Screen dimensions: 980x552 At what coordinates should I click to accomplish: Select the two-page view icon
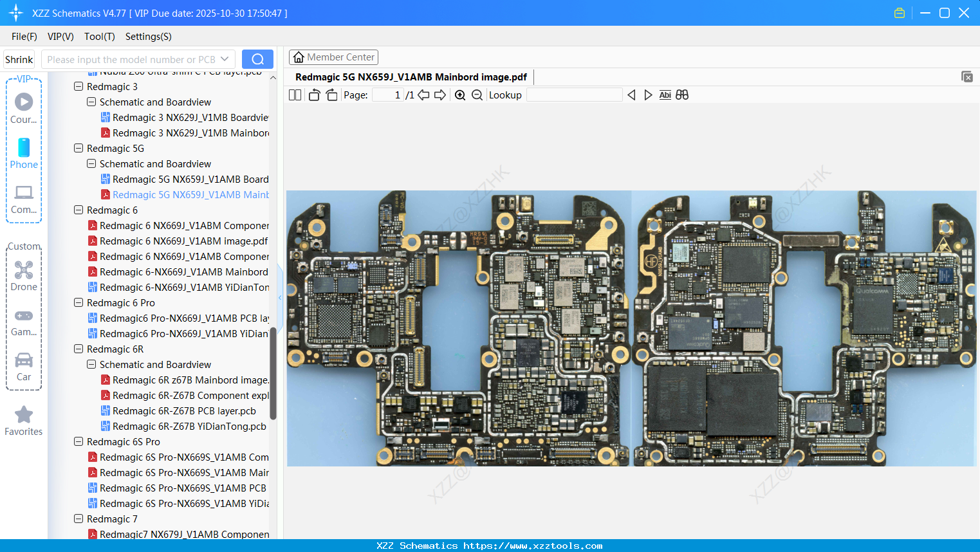tap(294, 95)
